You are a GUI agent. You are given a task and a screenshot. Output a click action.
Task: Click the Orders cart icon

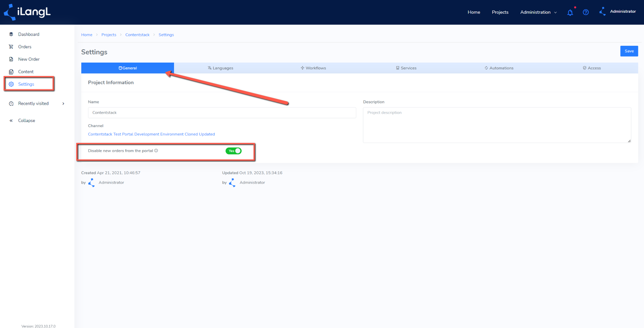(11, 47)
